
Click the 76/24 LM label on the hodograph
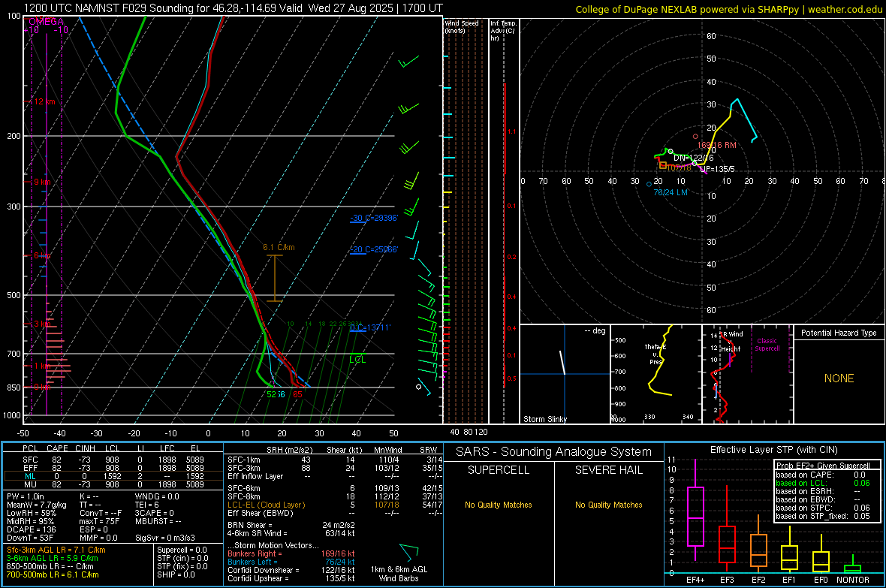pos(671,192)
